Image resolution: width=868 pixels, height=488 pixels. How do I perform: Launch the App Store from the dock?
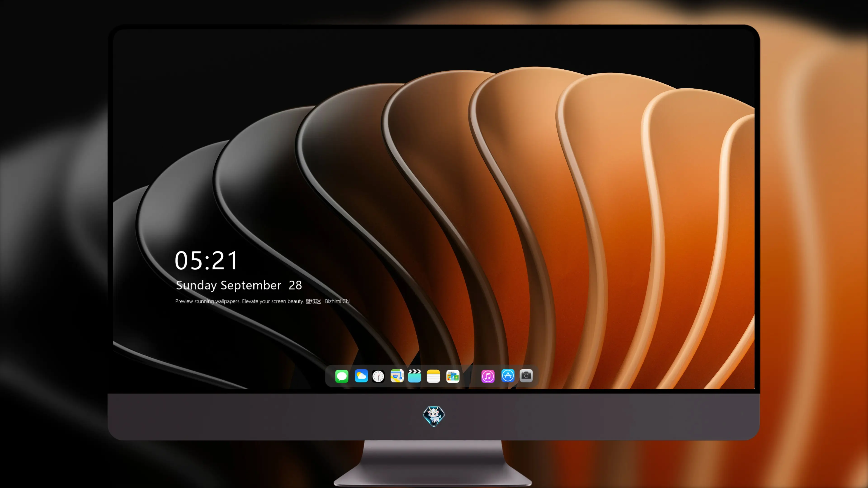[x=507, y=375]
